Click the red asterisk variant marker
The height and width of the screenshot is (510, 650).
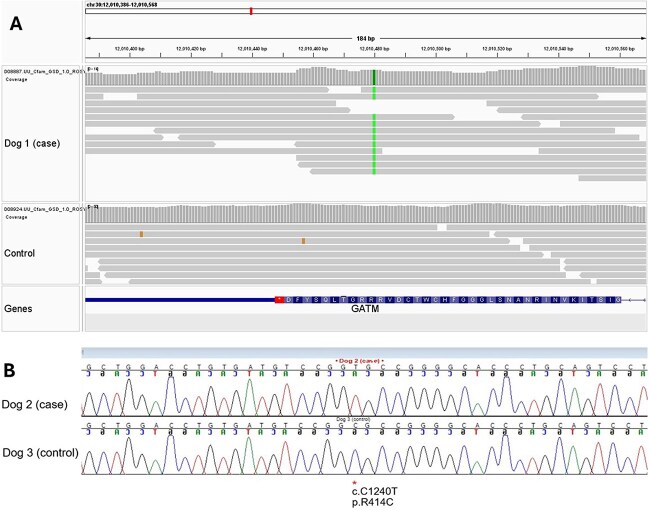pos(354,483)
